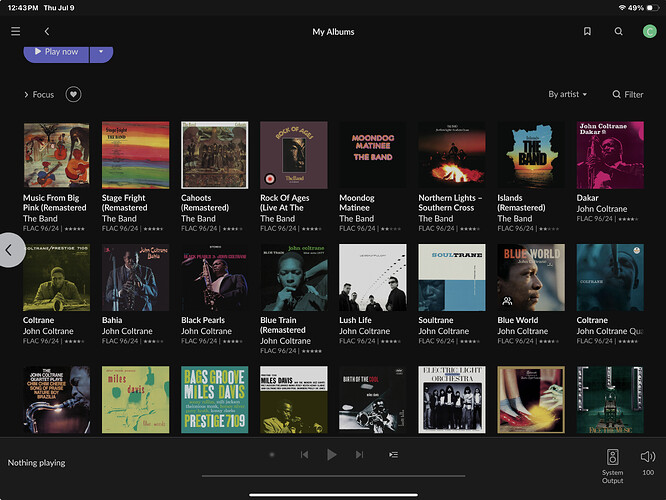Click My Albums page title
This screenshot has width=666, height=500.
coord(333,32)
